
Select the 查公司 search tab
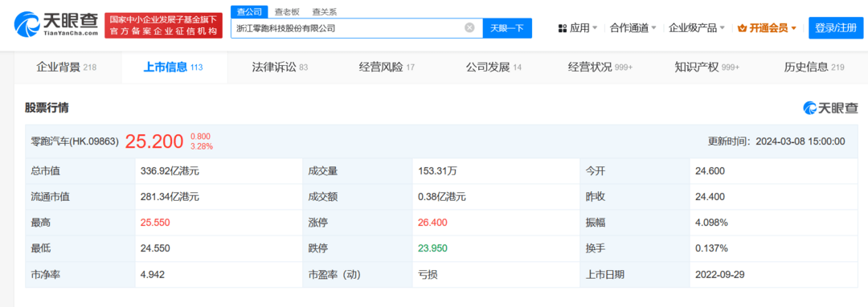tap(249, 11)
